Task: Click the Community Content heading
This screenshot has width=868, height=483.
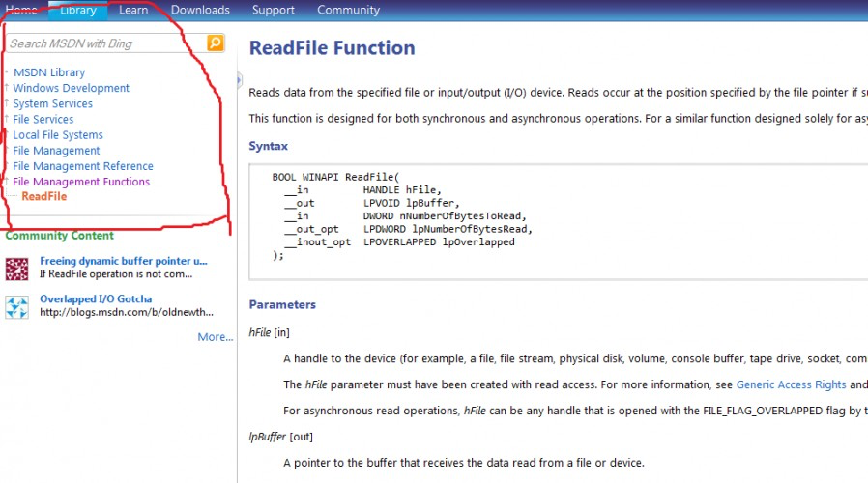Action: click(59, 236)
